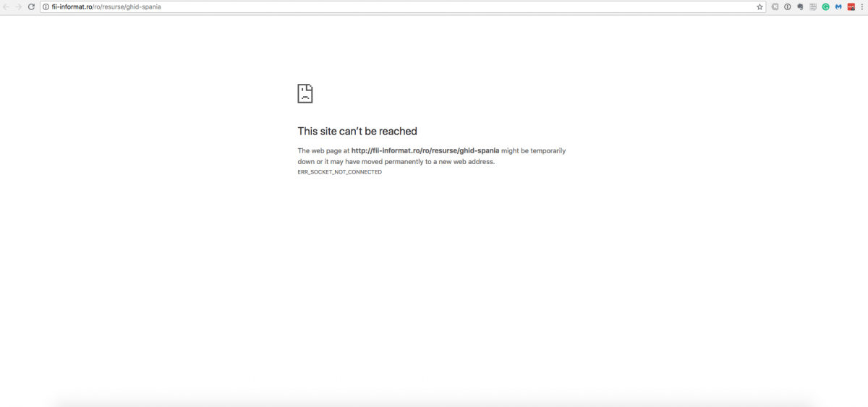Reload the page with the refresh icon
868x407 pixels.
31,7
